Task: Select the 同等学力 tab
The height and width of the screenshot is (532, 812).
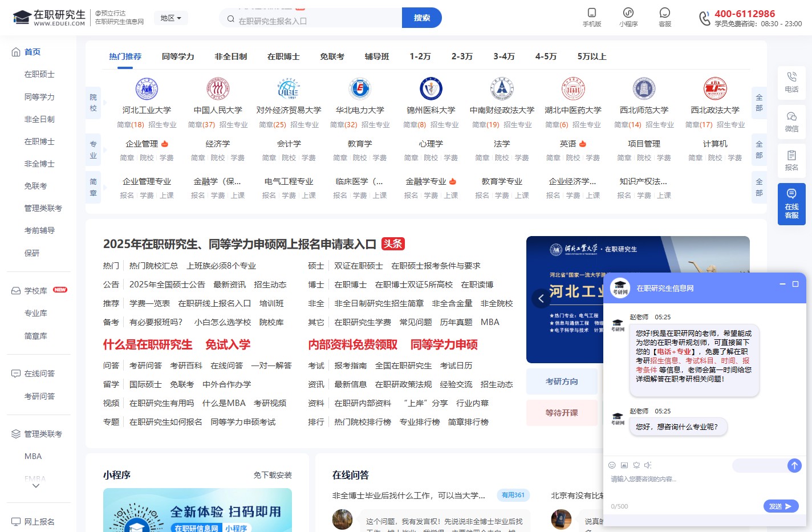Action: 178,56
